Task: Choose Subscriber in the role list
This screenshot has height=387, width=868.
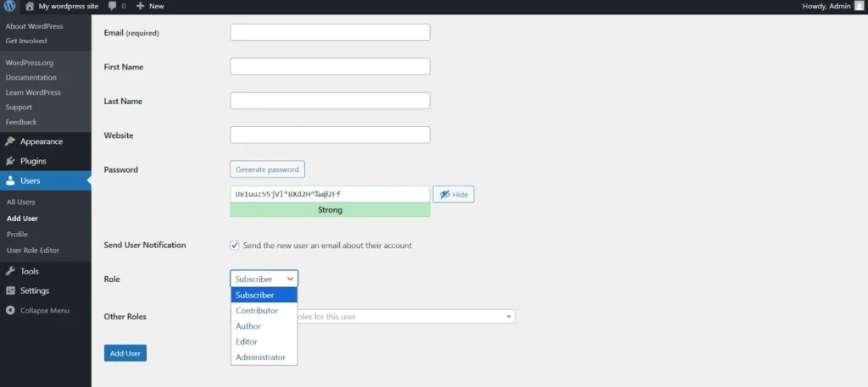Action: (x=264, y=296)
